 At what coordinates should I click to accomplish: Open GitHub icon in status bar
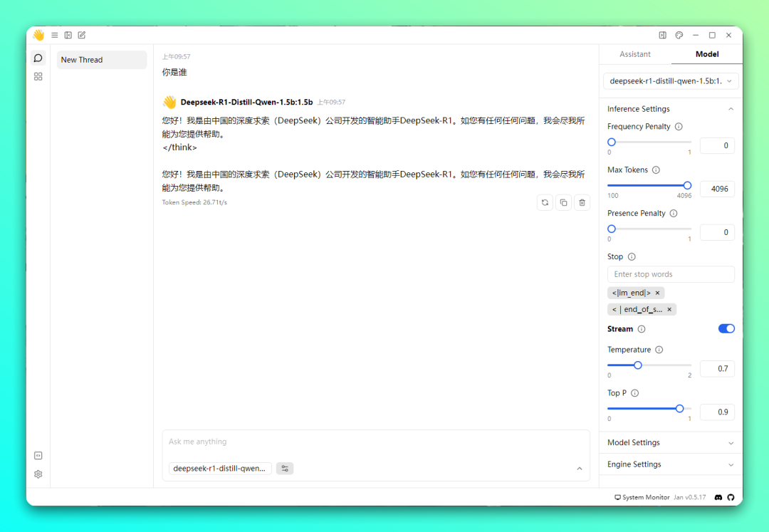(x=731, y=497)
